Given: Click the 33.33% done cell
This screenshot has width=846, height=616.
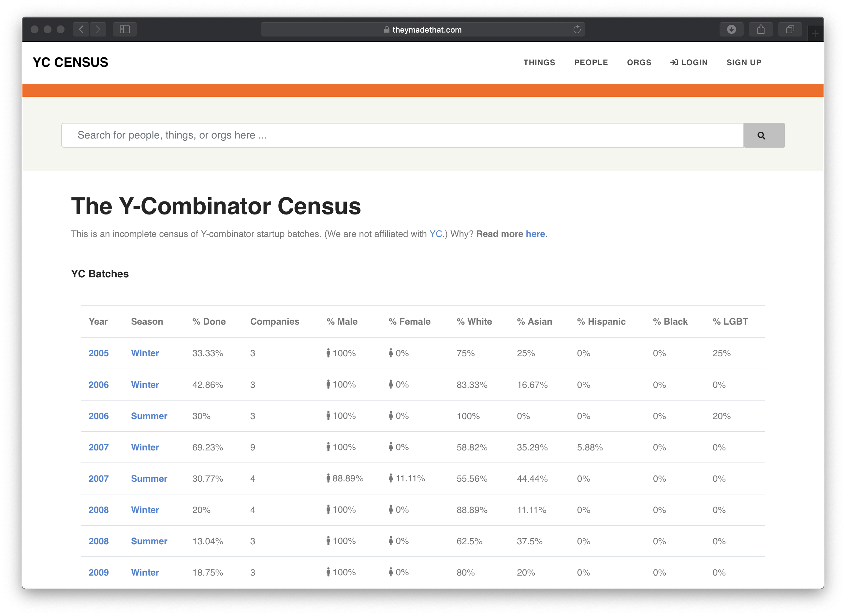Looking at the screenshot, I should (207, 353).
